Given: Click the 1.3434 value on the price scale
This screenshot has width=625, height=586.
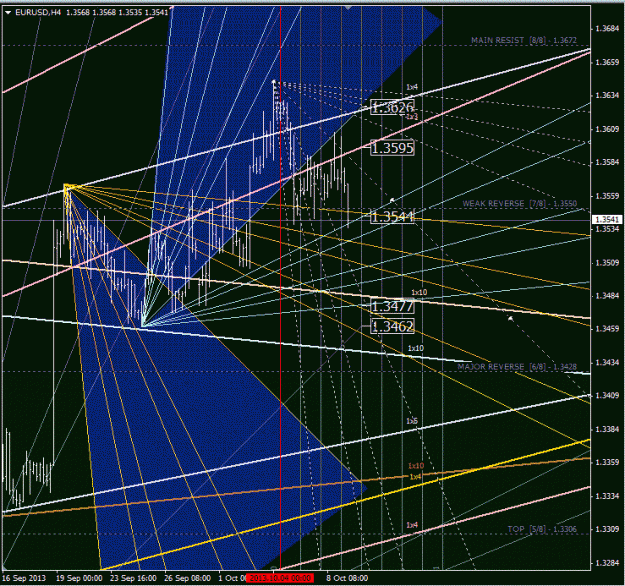Looking at the screenshot, I should coord(607,362).
